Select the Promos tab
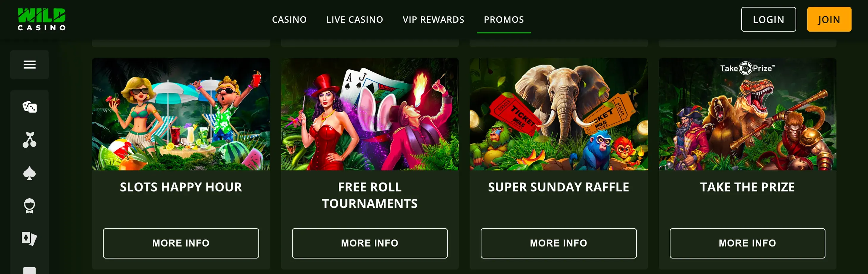This screenshot has width=868, height=274. coord(504,20)
